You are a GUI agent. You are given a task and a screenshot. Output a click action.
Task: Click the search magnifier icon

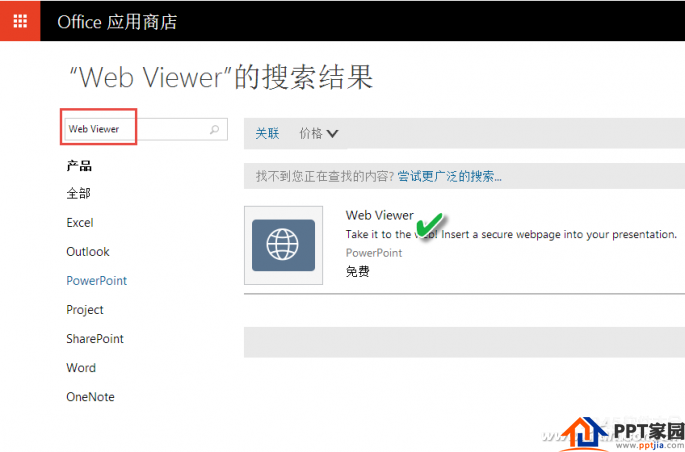(214, 129)
